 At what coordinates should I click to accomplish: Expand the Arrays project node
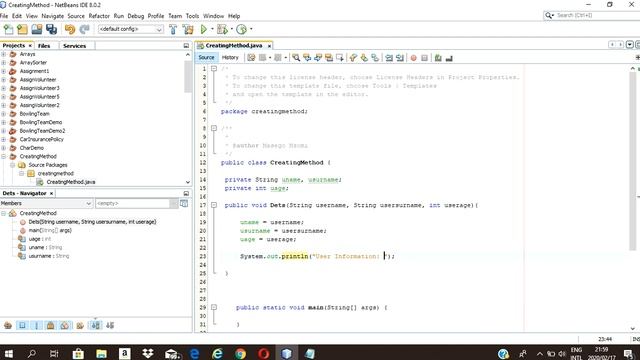[4, 54]
